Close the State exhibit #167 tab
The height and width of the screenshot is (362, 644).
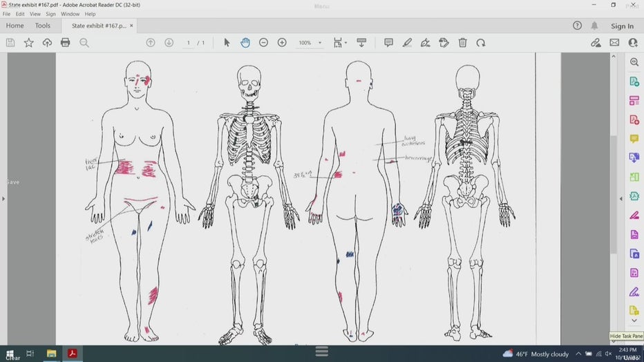(131, 26)
